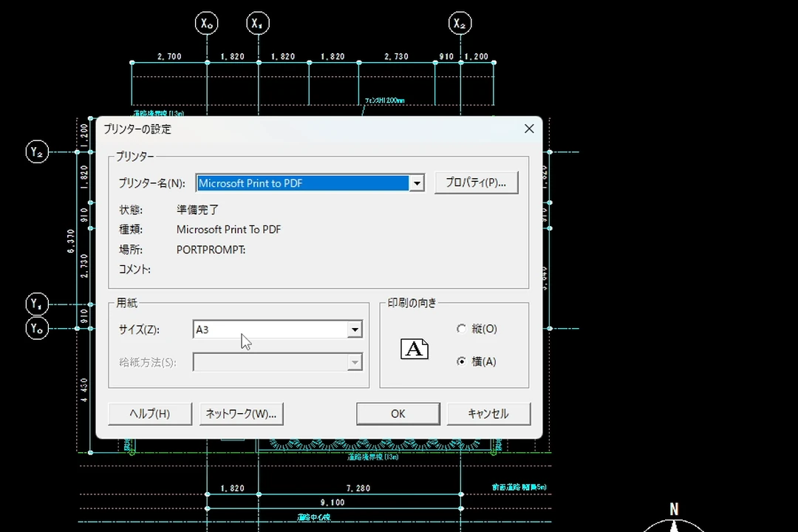Click the 7,280 dimension text

[x=358, y=488]
